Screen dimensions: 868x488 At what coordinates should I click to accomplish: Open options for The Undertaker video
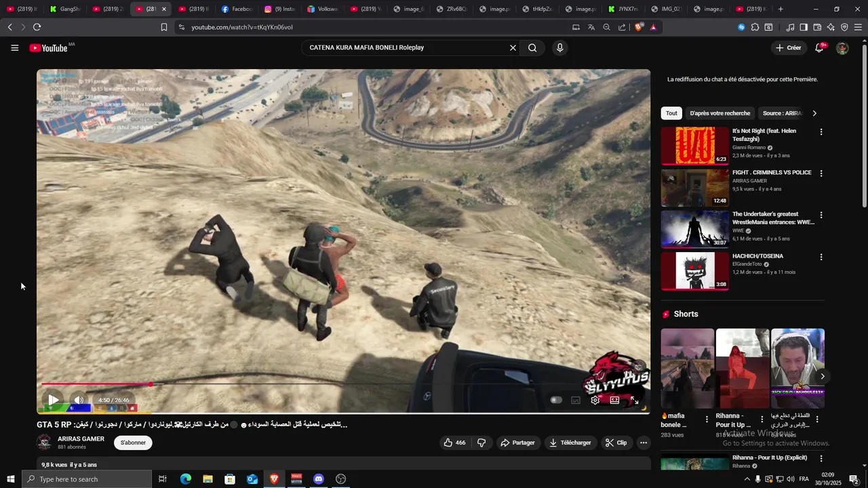coord(821,216)
